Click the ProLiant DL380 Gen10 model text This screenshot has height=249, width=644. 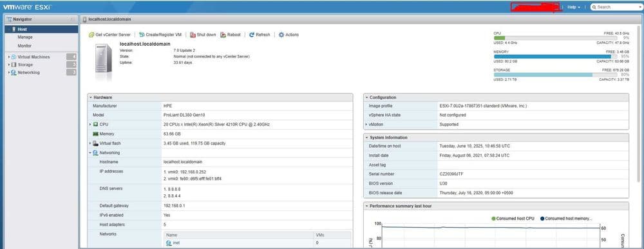pos(184,115)
